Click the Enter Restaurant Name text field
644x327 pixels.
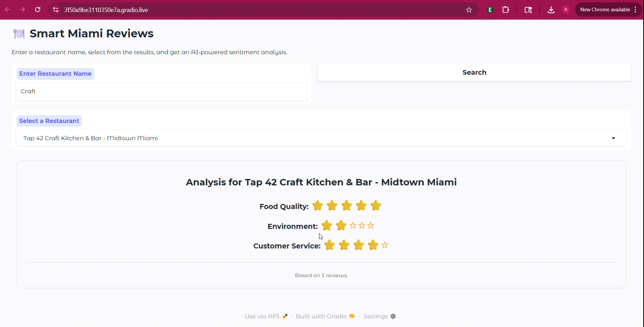161,91
